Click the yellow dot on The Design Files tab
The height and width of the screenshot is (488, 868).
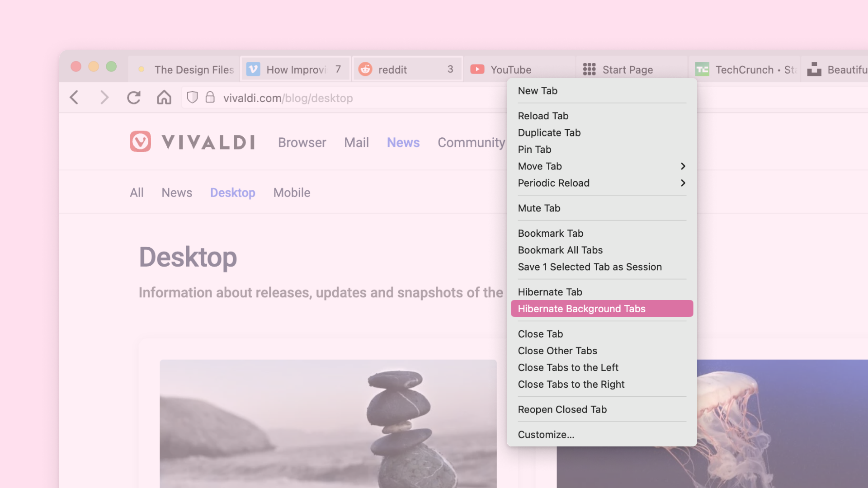point(141,69)
